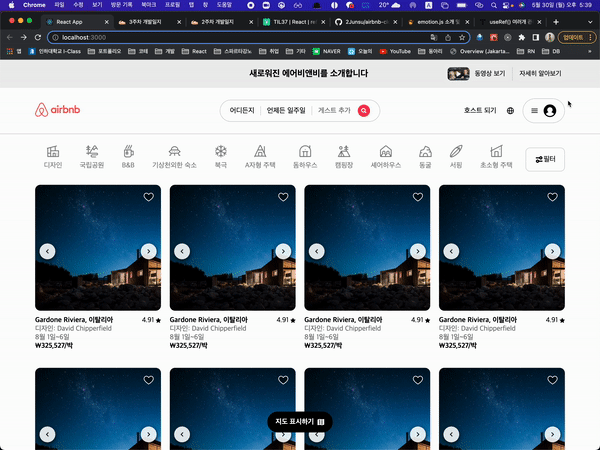Select the A자형 주택 category

(260, 157)
